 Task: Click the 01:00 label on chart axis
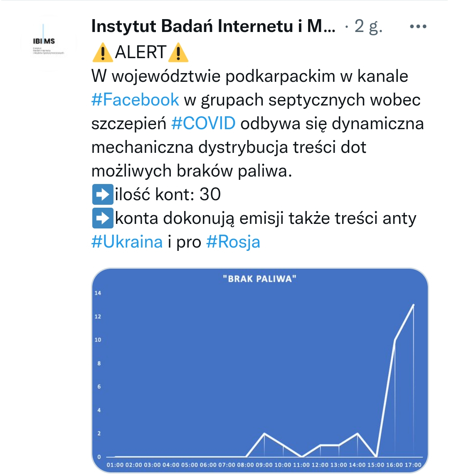coord(115,465)
